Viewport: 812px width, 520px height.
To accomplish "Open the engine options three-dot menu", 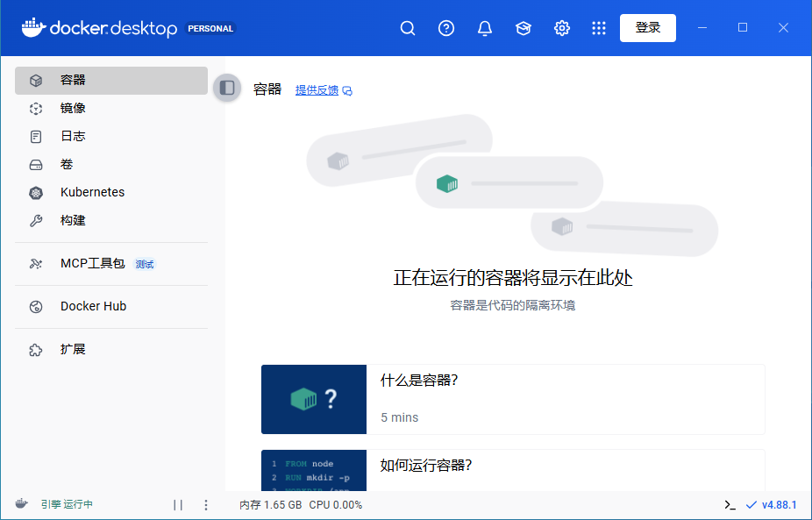I will [x=205, y=504].
